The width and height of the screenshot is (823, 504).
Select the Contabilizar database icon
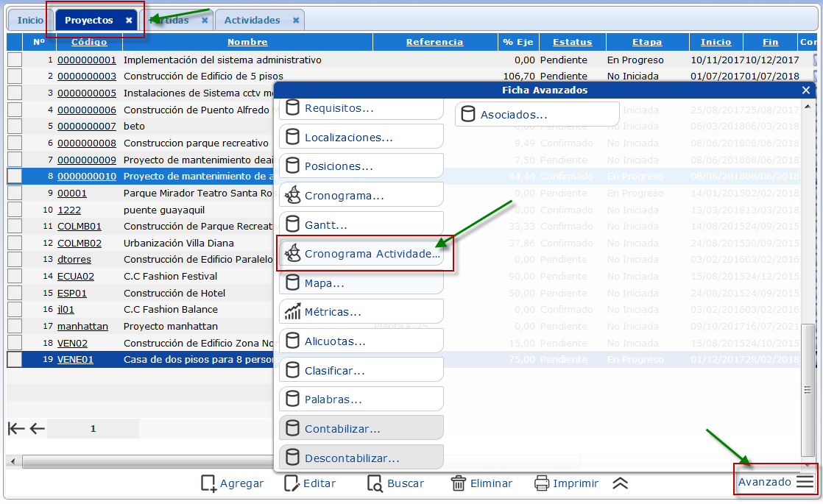[292, 428]
